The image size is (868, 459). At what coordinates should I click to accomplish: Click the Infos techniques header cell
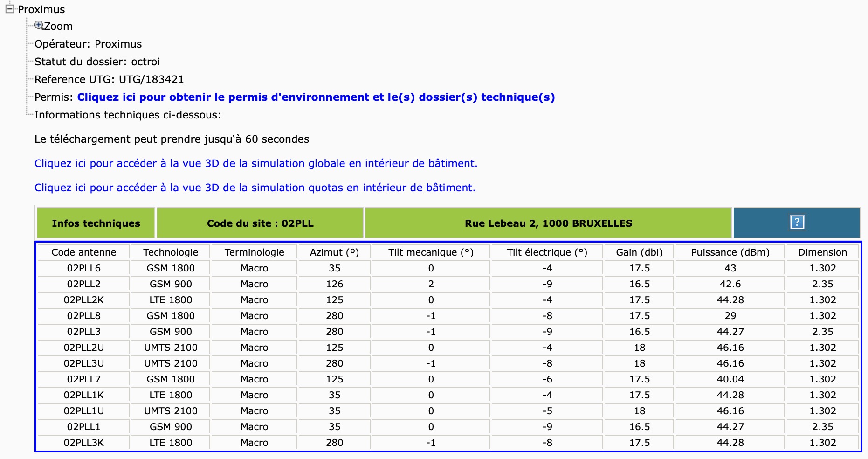(x=96, y=223)
